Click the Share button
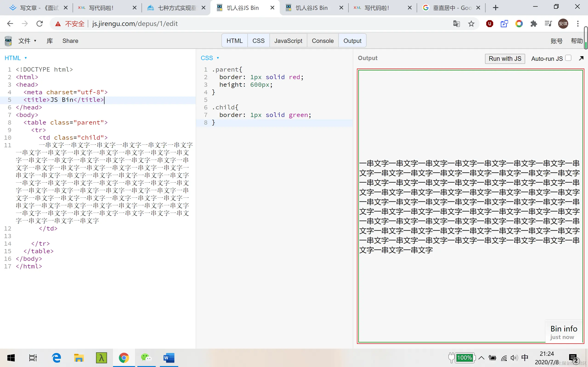The image size is (588, 367). 70,41
